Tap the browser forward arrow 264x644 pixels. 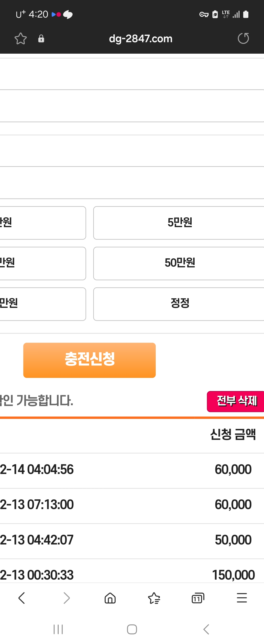pos(66,598)
